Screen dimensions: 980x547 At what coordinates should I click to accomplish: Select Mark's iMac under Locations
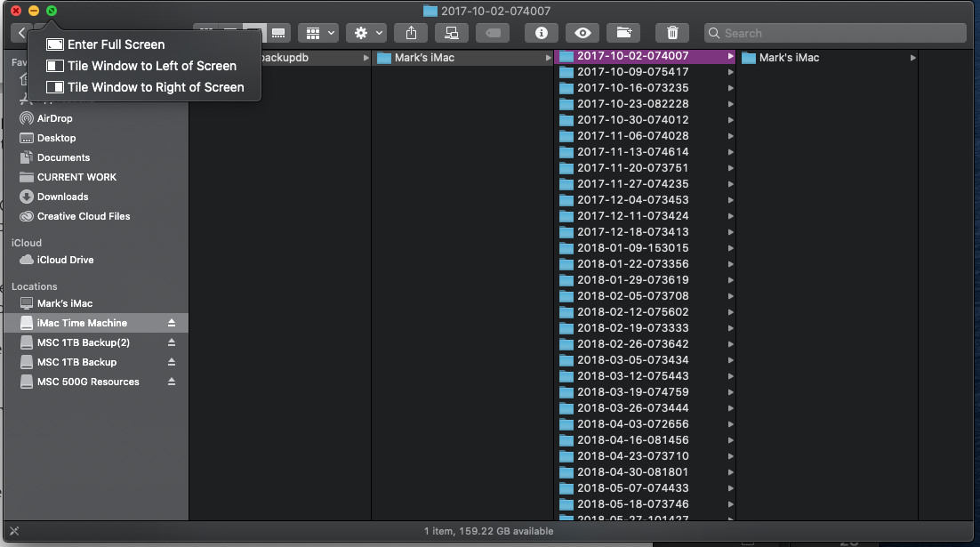tap(64, 303)
